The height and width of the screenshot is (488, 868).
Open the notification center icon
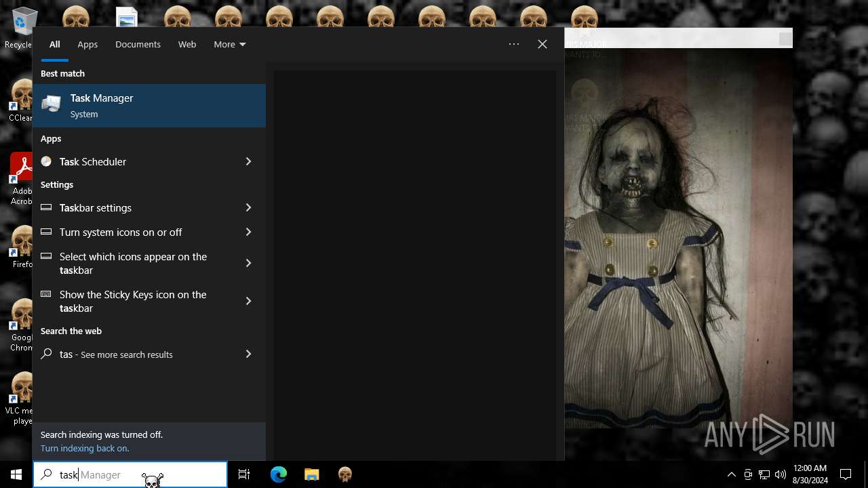point(846,474)
